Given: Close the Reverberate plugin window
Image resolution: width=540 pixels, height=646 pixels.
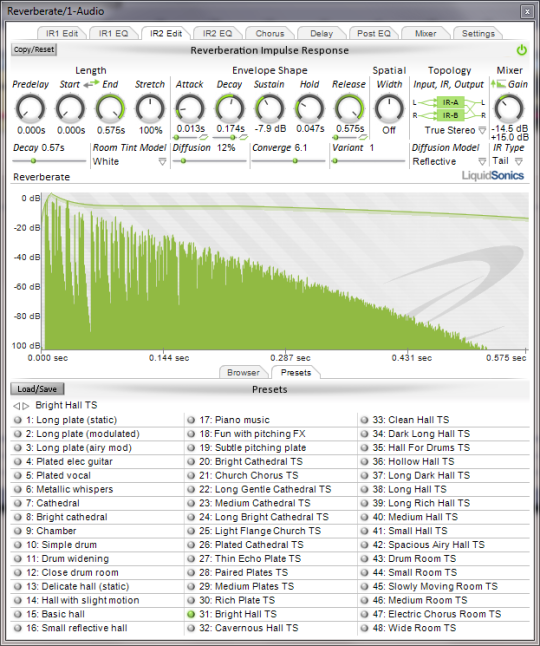Looking at the screenshot, I should tap(527, 12).
